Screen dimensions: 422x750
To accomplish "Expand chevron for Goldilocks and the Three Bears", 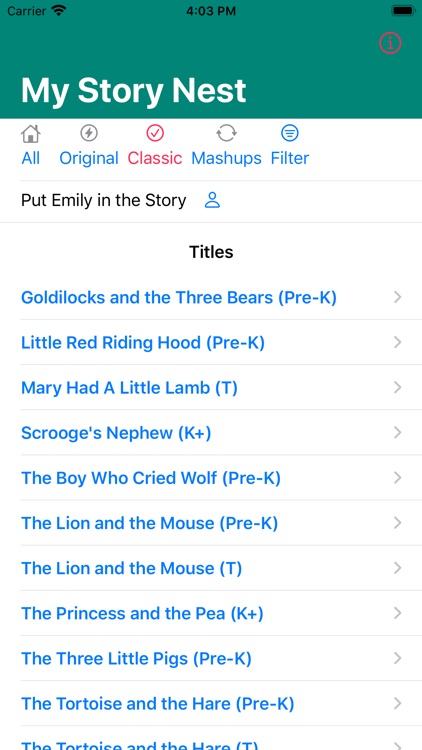I will (397, 298).
